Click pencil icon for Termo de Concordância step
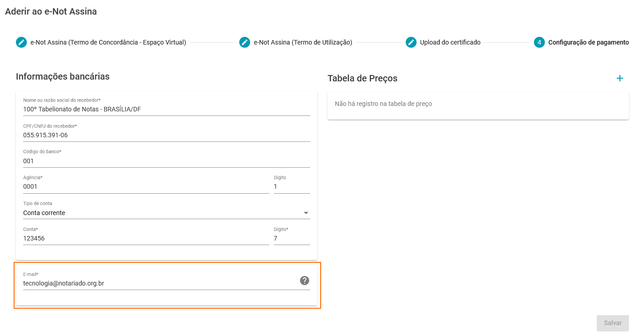 [21, 42]
